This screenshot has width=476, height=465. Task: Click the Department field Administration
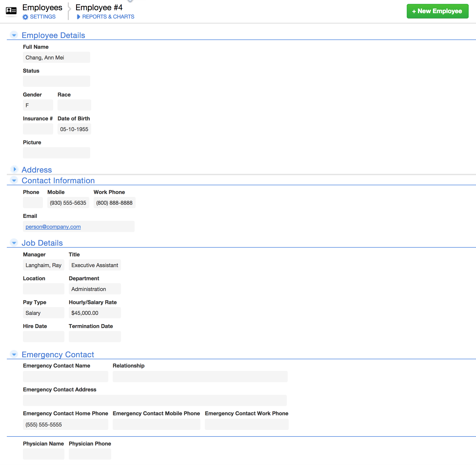click(95, 289)
